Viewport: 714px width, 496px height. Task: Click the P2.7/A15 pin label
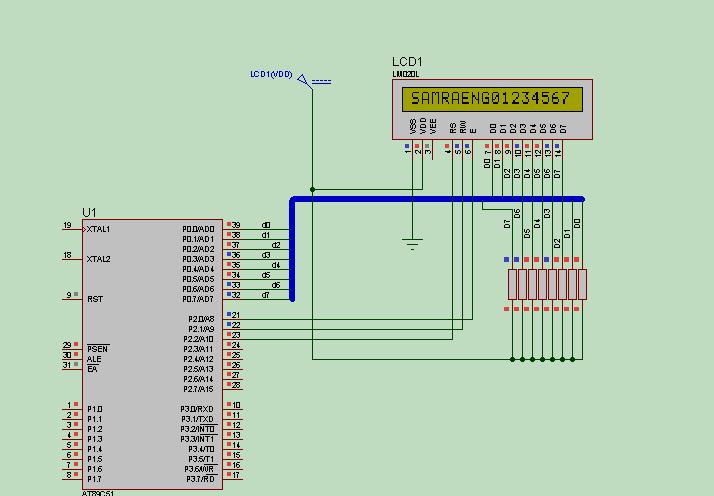199,389
